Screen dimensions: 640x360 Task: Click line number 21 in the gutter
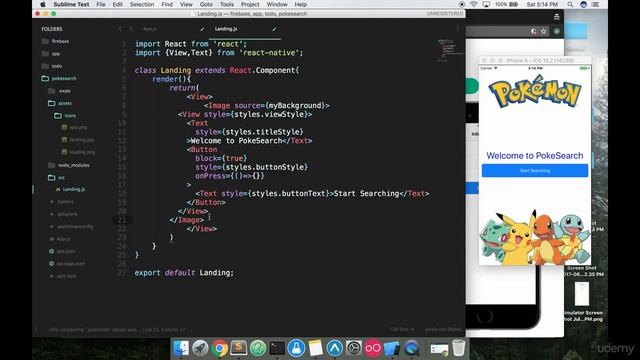[x=122, y=220]
